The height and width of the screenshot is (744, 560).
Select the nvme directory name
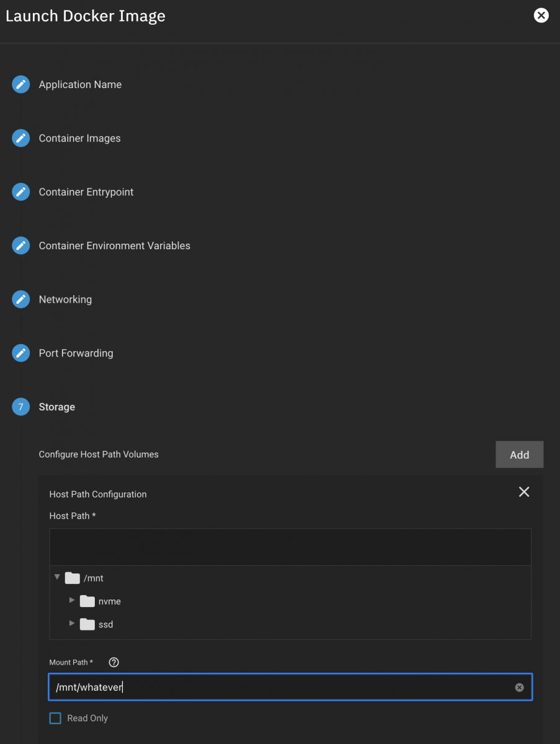pos(110,601)
